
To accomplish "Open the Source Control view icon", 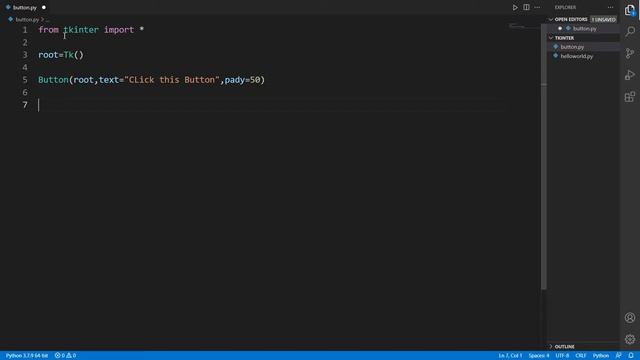I will (x=630, y=53).
